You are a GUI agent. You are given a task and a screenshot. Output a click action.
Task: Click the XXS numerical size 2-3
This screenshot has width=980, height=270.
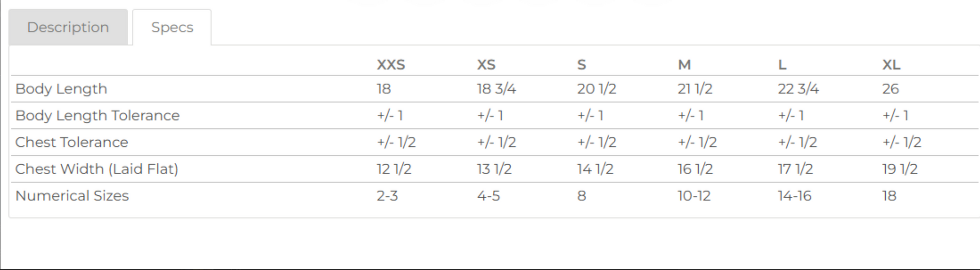[387, 196]
